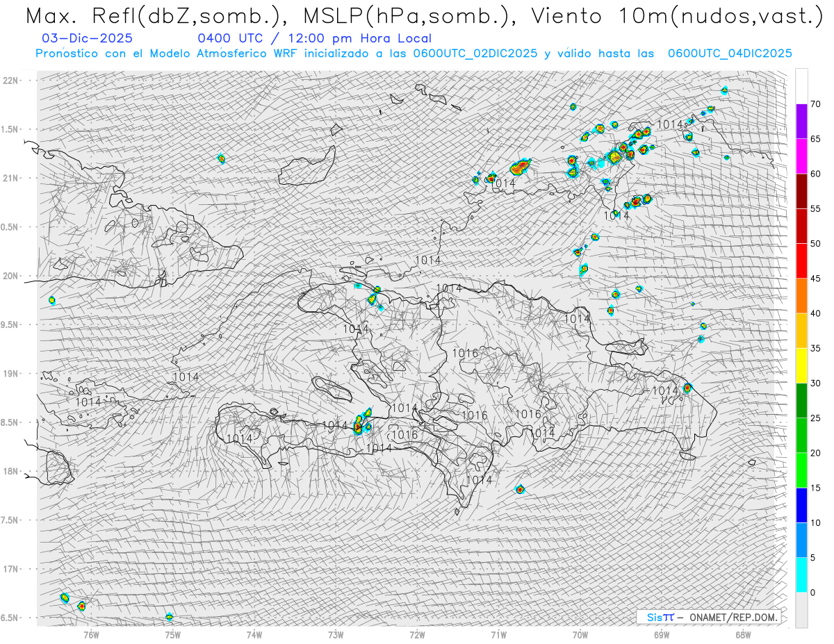Click the 'SisPI - ONAMET/REP.DOM.' credit label
The image size is (834, 644).
click(x=710, y=617)
